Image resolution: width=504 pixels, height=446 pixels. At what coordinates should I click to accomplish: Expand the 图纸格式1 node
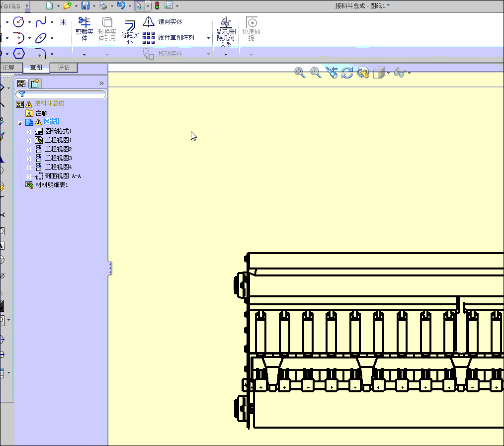(x=29, y=132)
